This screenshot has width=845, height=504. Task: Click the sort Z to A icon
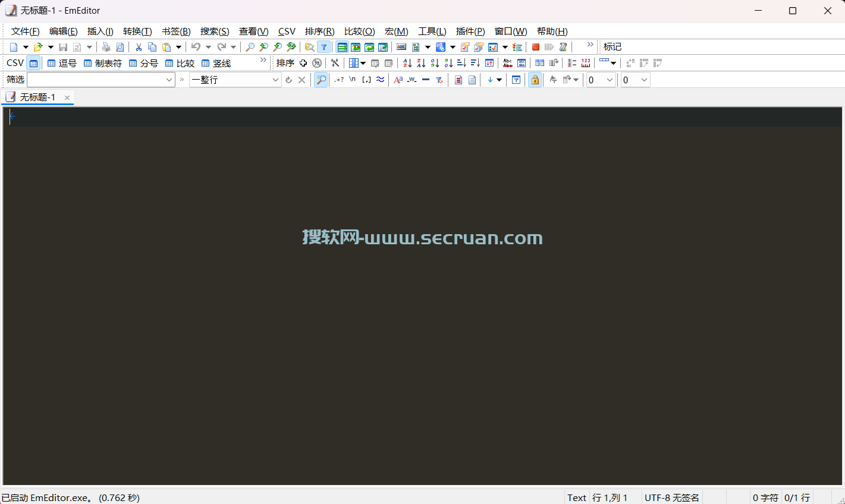coord(421,63)
